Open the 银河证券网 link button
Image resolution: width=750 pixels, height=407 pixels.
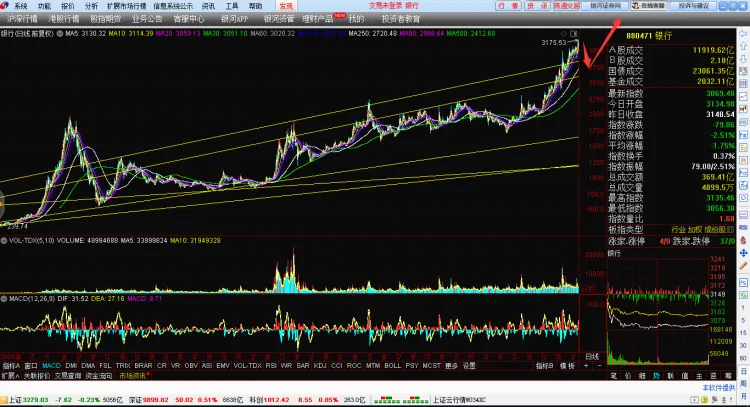(605, 6)
